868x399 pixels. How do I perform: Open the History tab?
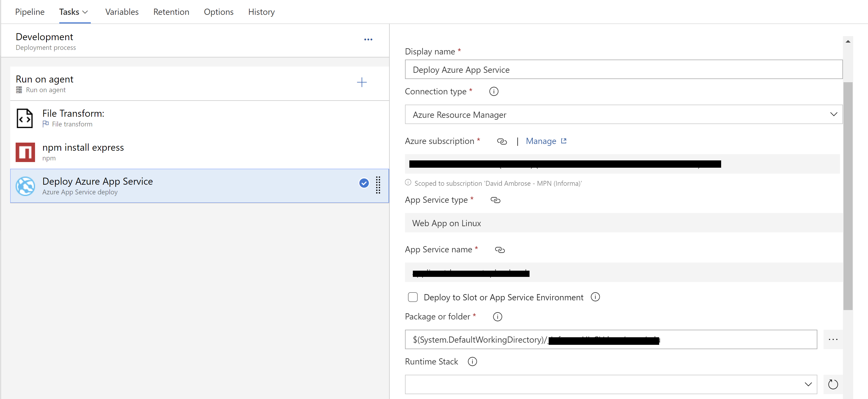[261, 11]
